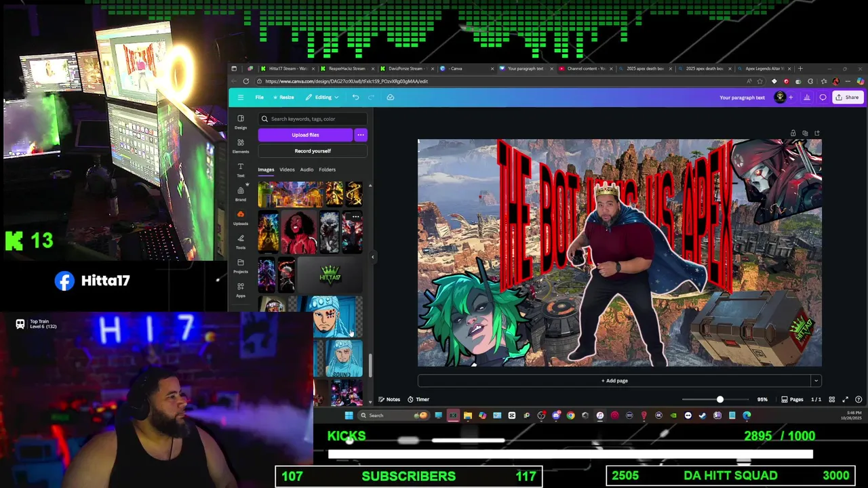Open the Notes panel
This screenshot has height=488, width=868.
[389, 399]
